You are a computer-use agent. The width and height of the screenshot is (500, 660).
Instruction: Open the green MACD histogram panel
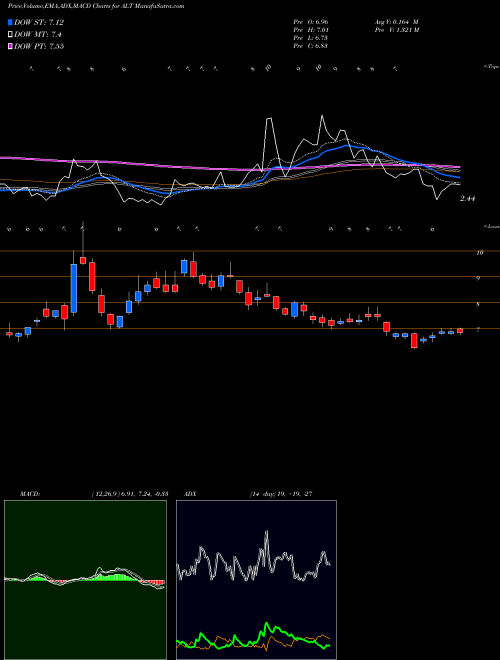click(85, 580)
